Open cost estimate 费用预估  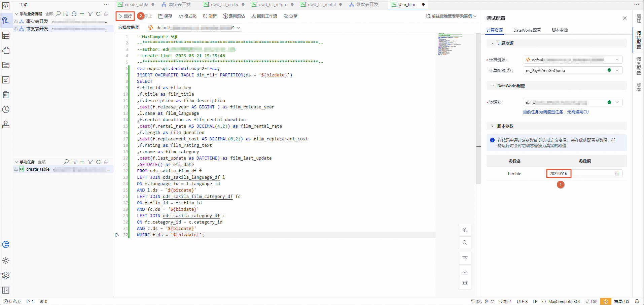[x=234, y=16]
